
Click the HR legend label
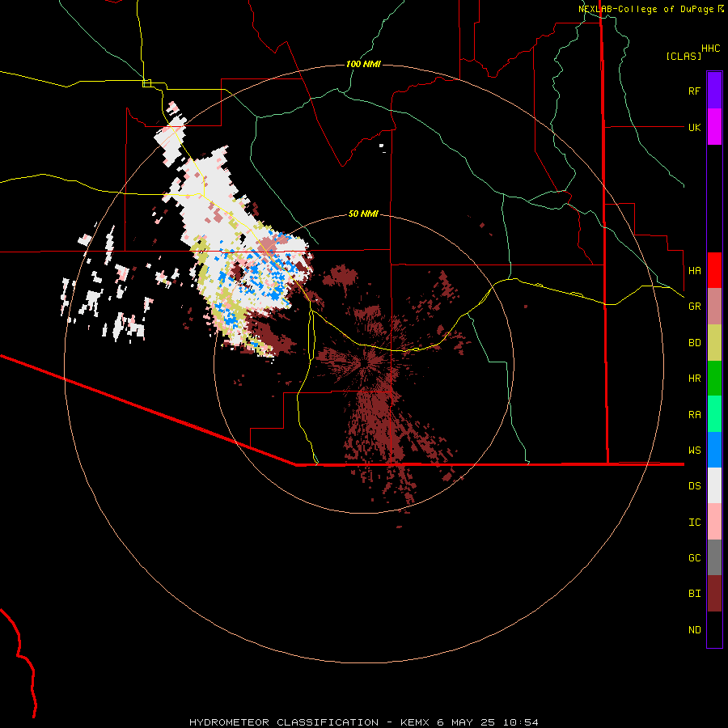(694, 379)
